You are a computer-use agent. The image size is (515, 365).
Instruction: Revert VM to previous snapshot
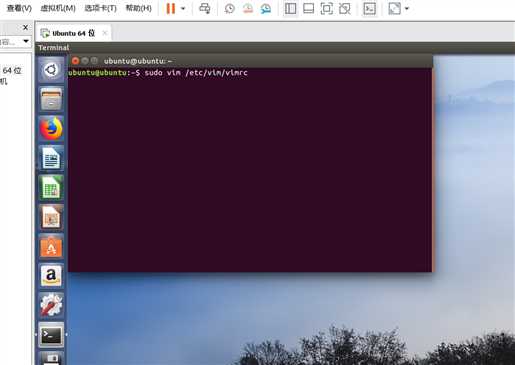pyautogui.click(x=248, y=8)
